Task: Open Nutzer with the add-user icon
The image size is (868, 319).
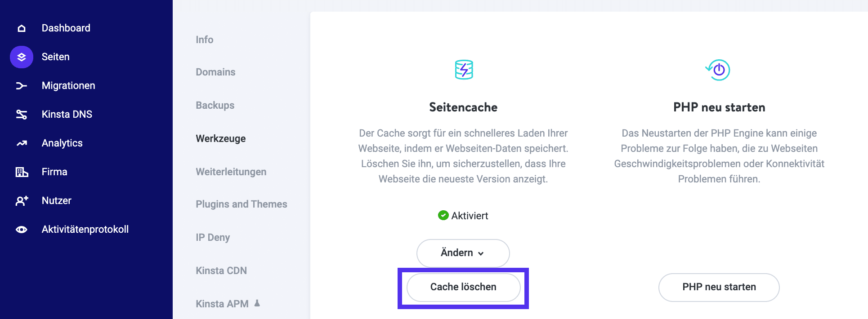Action: tap(21, 200)
